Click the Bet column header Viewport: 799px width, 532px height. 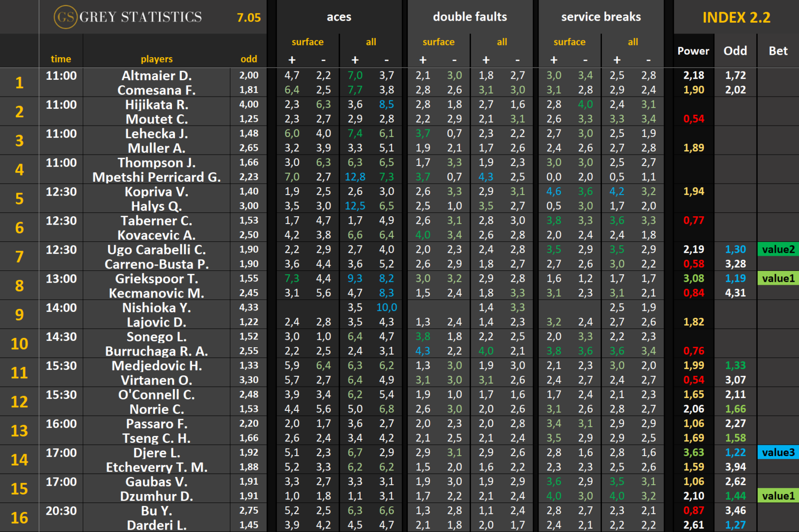(778, 51)
